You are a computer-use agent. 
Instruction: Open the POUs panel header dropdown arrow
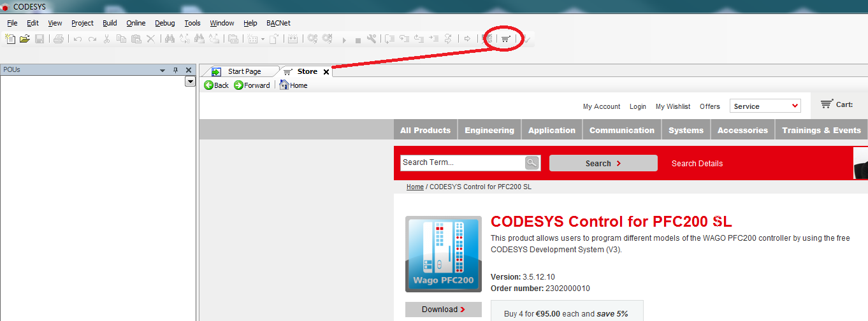(x=163, y=70)
